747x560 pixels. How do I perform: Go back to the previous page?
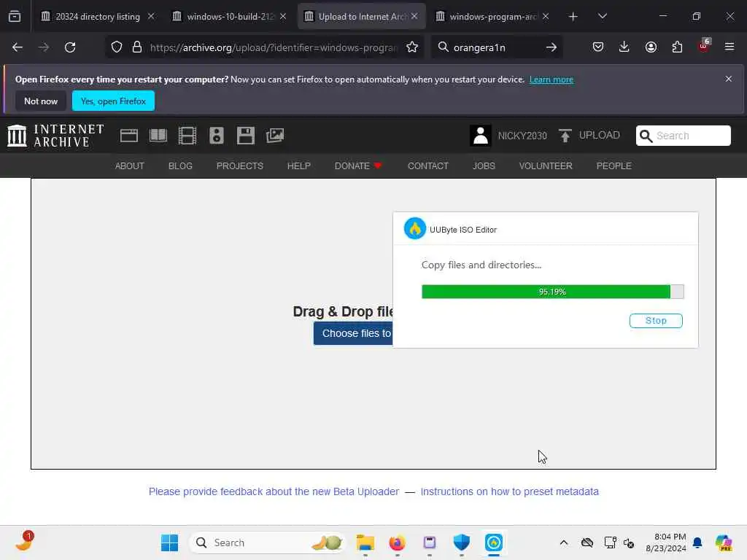18,47
